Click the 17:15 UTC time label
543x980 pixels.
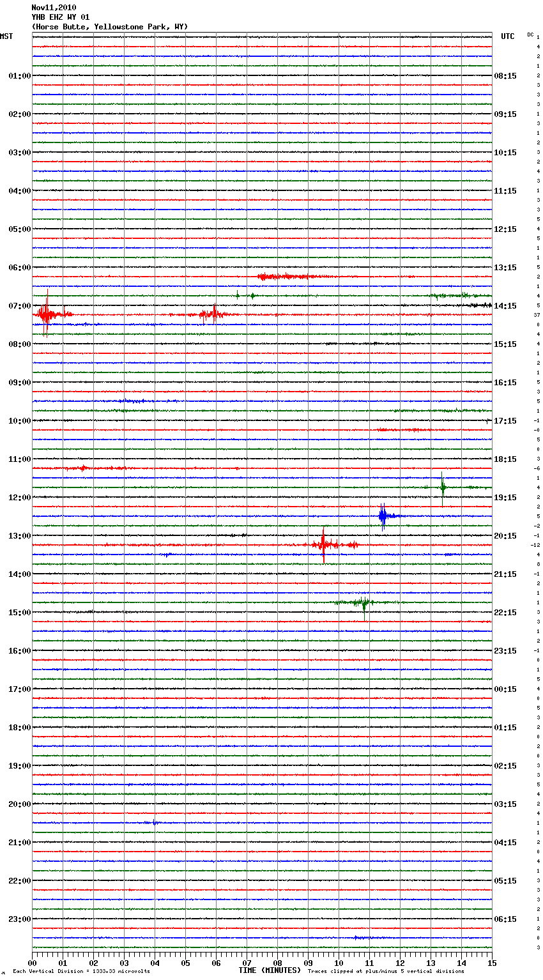point(505,421)
